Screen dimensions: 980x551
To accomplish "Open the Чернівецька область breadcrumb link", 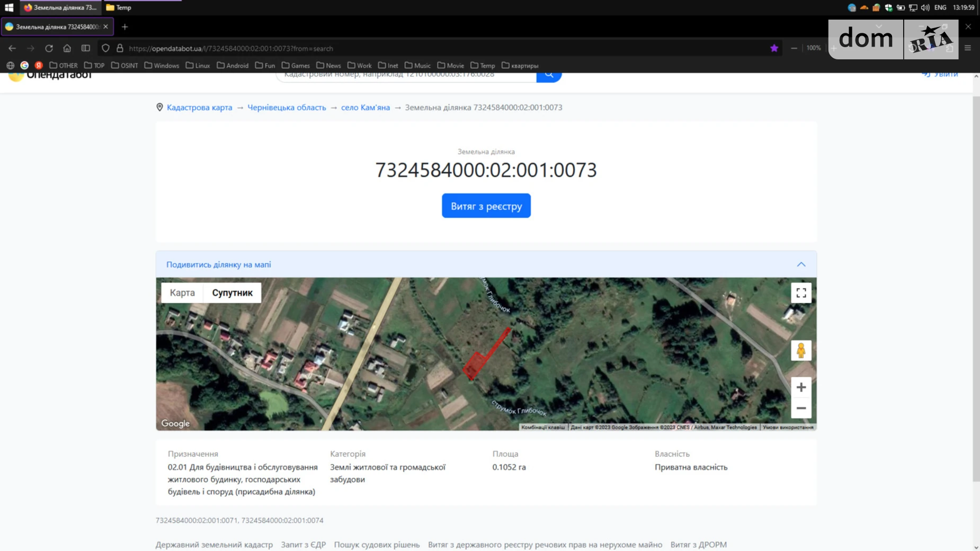I will pyautogui.click(x=287, y=108).
